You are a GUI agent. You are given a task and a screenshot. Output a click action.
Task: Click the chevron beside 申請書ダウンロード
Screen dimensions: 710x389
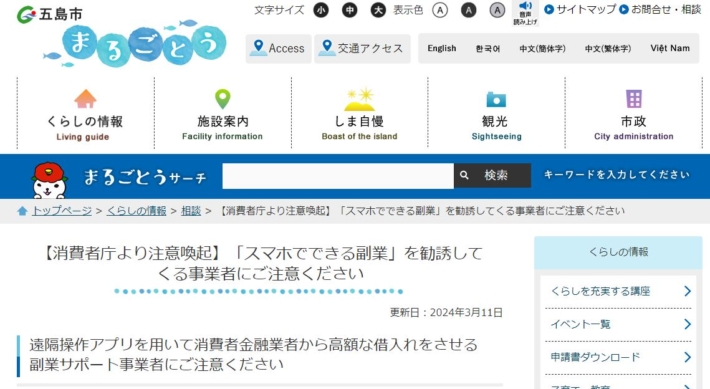(x=687, y=357)
